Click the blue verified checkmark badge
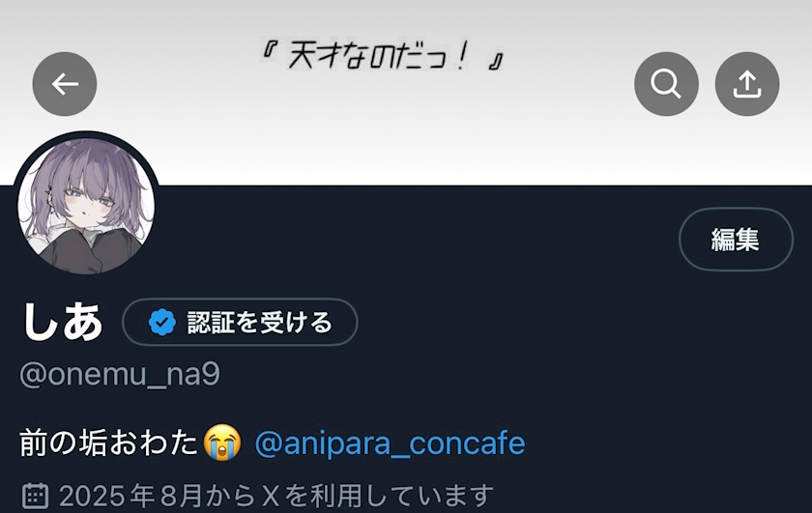The image size is (812, 513). point(162,322)
